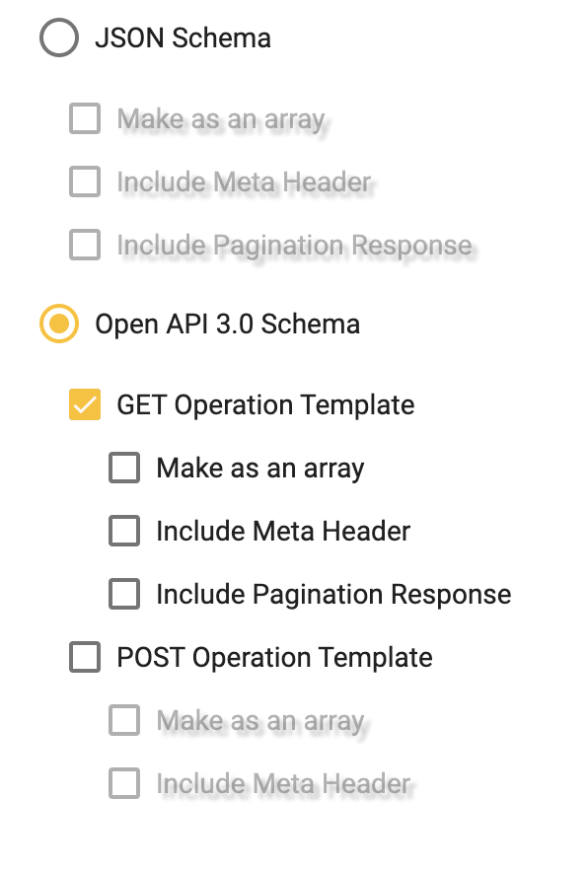Select the Open API 3.0 Schema option

58,324
